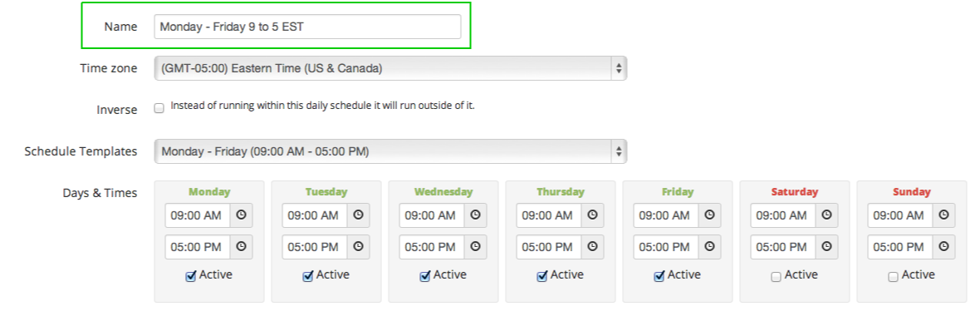Open the clock picker for Monday end time
This screenshot has height=321, width=980.
point(241,247)
